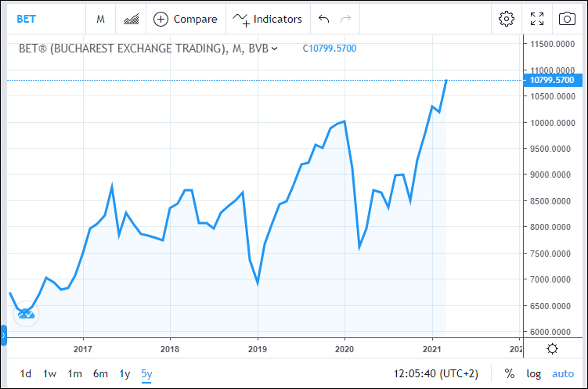The height and width of the screenshot is (389, 588).
Task: Select the 6m time range
Action: point(100,373)
